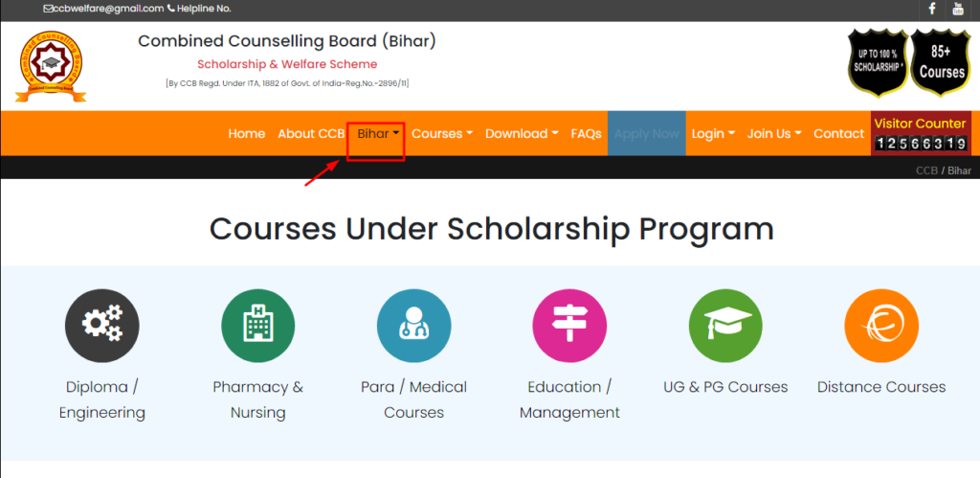Expand the Bihar dropdown menu

pyautogui.click(x=378, y=134)
